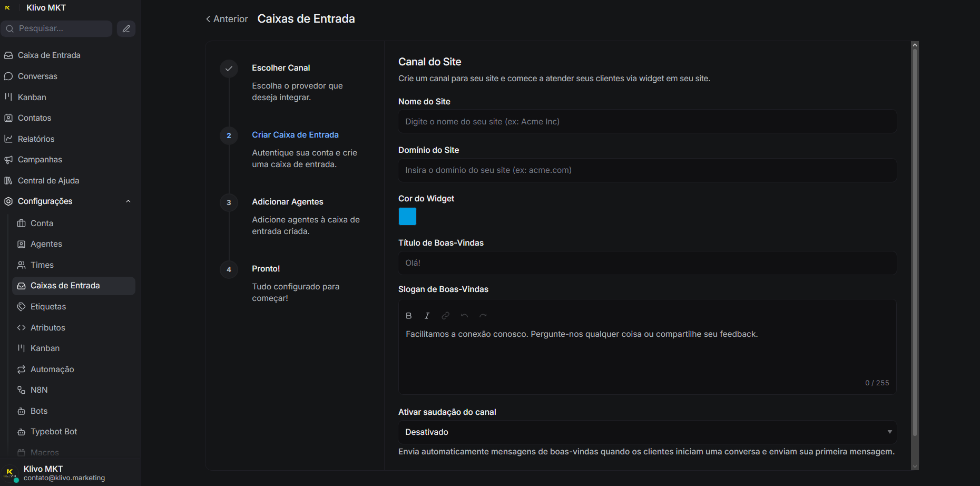Click the Caixa de Entrada inbox icon
The height and width of the screenshot is (486, 980).
tap(8, 55)
